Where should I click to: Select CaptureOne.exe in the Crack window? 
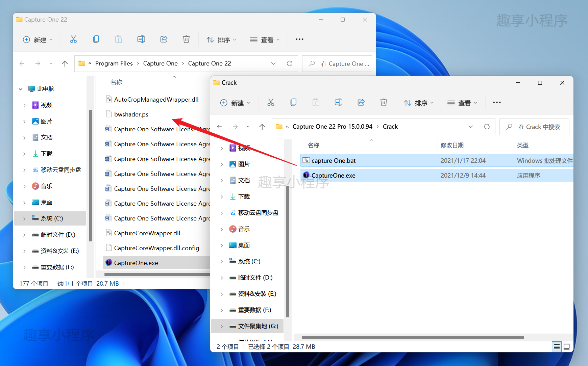pos(437,176)
